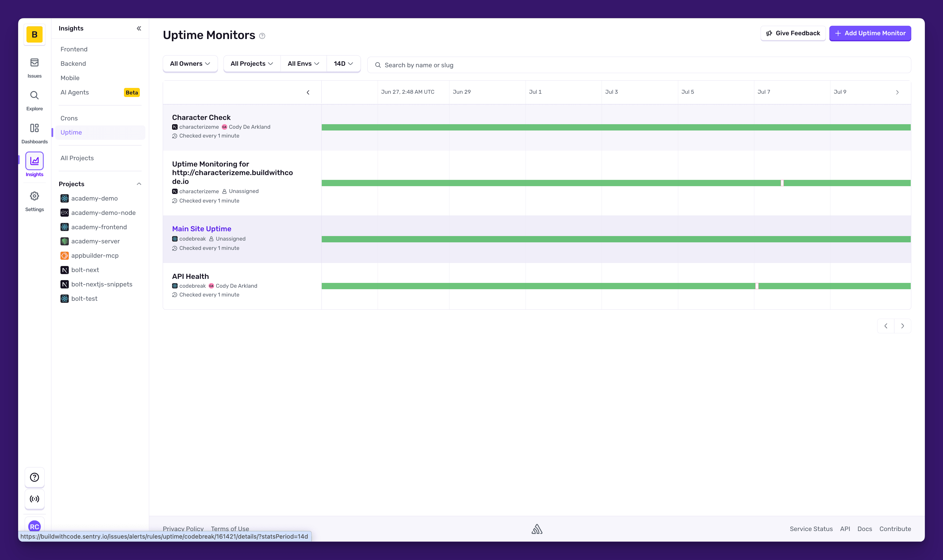The width and height of the screenshot is (943, 560).
Task: Select Backend in Insights menu
Action: click(x=73, y=63)
